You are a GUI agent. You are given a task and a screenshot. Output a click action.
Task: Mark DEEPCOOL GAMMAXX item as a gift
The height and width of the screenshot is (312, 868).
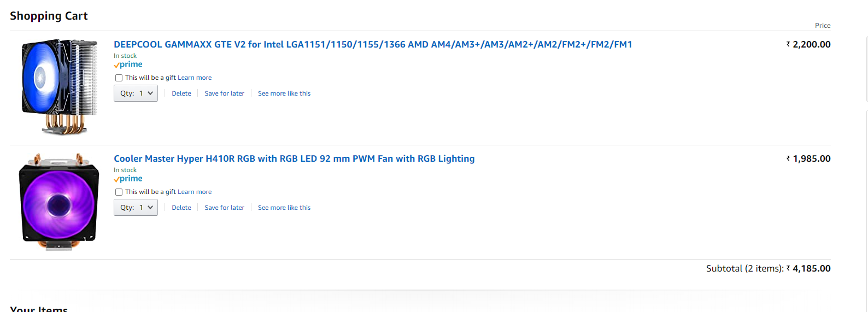click(x=119, y=78)
